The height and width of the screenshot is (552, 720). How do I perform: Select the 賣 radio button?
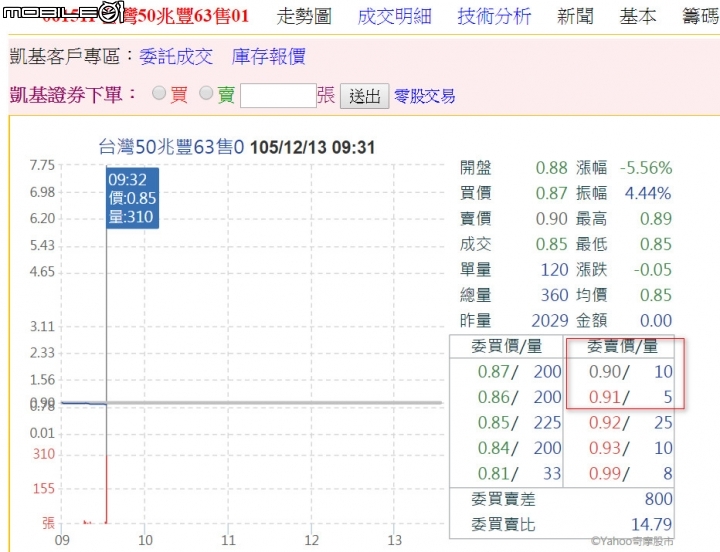[x=206, y=93]
